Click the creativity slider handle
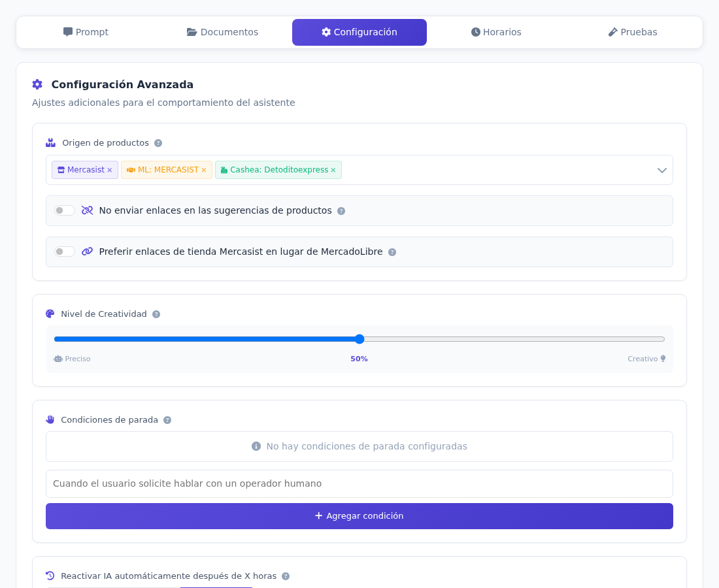 tap(359, 339)
